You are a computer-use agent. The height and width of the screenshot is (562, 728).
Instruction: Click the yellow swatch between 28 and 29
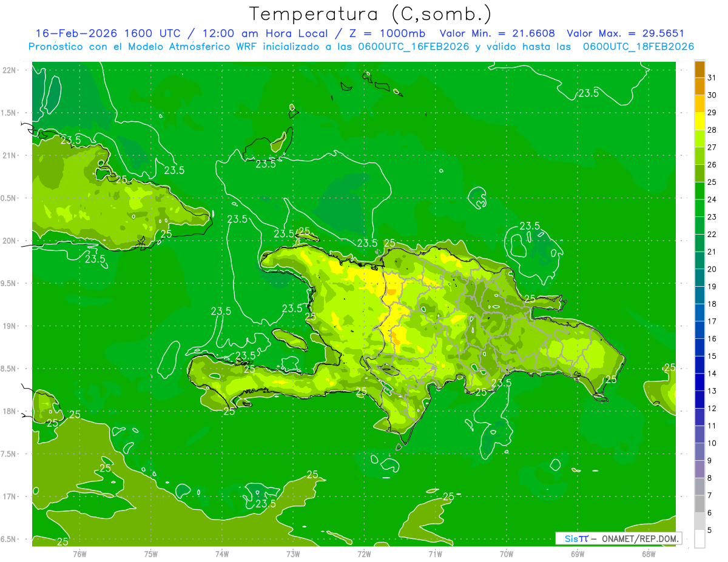click(x=699, y=121)
